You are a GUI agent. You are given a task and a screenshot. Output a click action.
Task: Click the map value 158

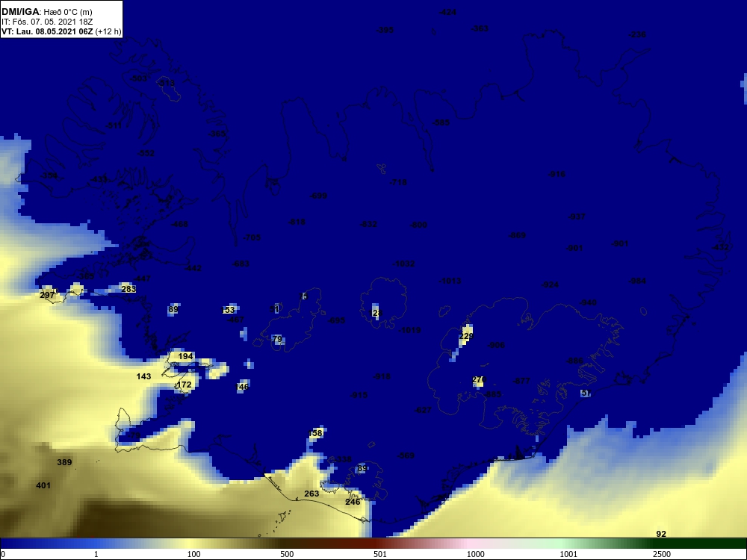316,433
